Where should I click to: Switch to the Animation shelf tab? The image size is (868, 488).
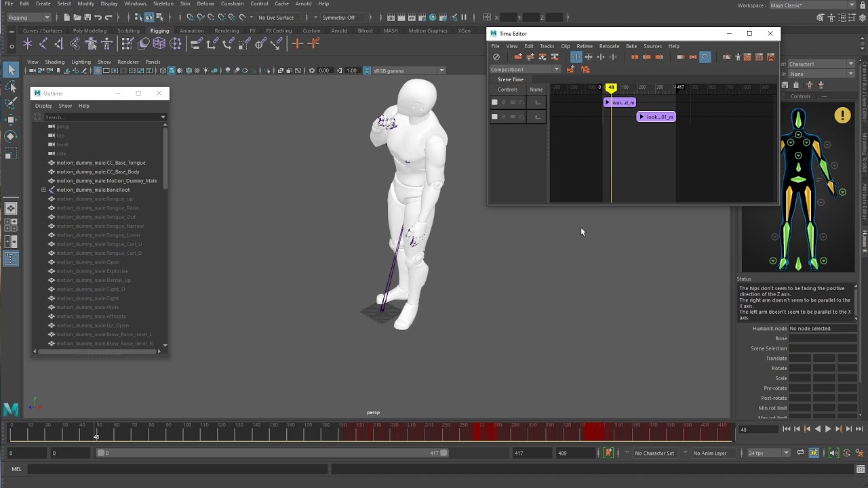pos(191,30)
